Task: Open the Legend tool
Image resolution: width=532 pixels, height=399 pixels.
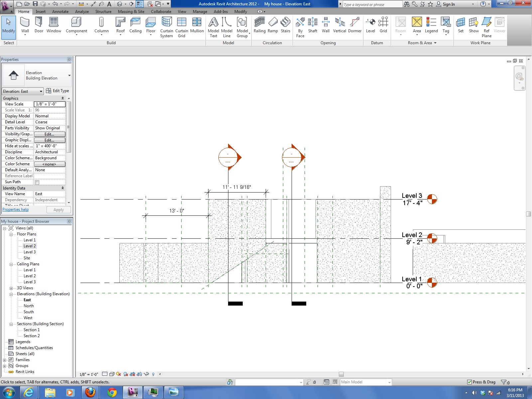Action: [x=431, y=26]
